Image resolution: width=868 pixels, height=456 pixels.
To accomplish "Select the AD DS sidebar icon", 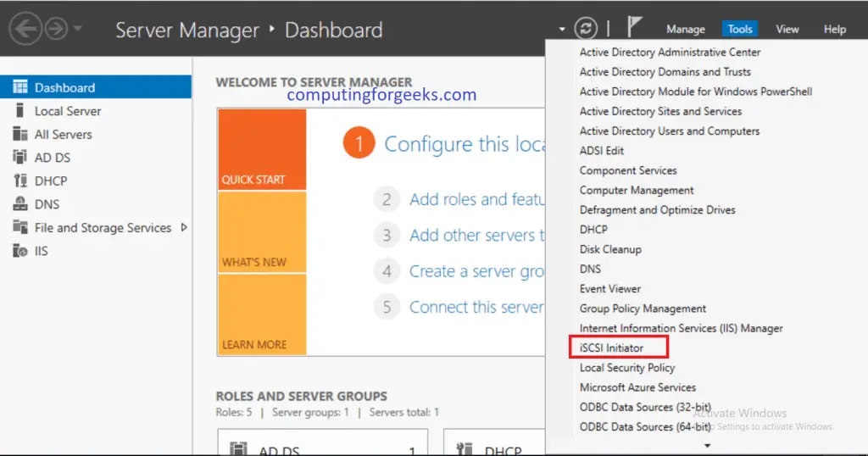I will pos(20,157).
